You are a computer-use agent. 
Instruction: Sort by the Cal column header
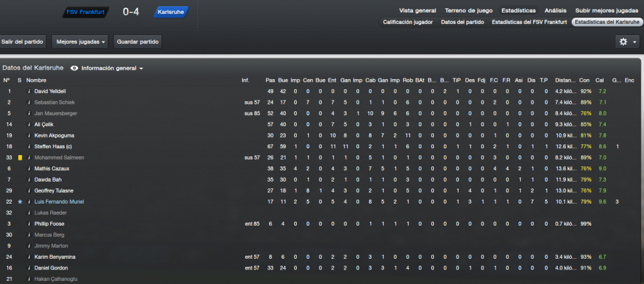click(x=599, y=80)
